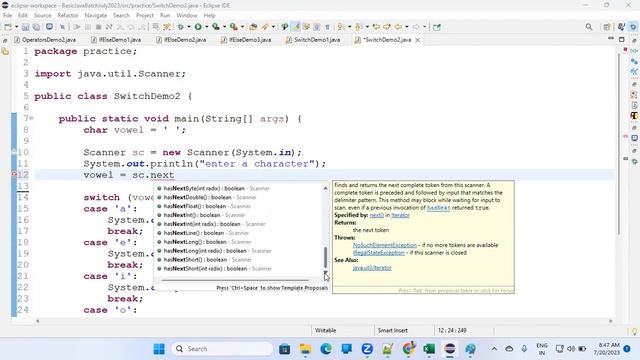Viewport: 640px width, 360px height.
Task: Open the External Tools dropdown arrow
Action: coord(242,27)
